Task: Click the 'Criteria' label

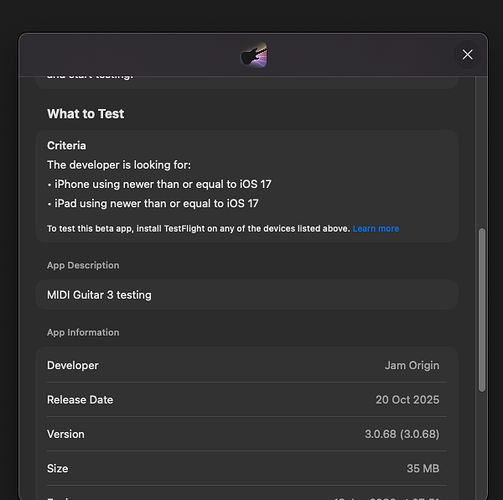Action: 66,146
